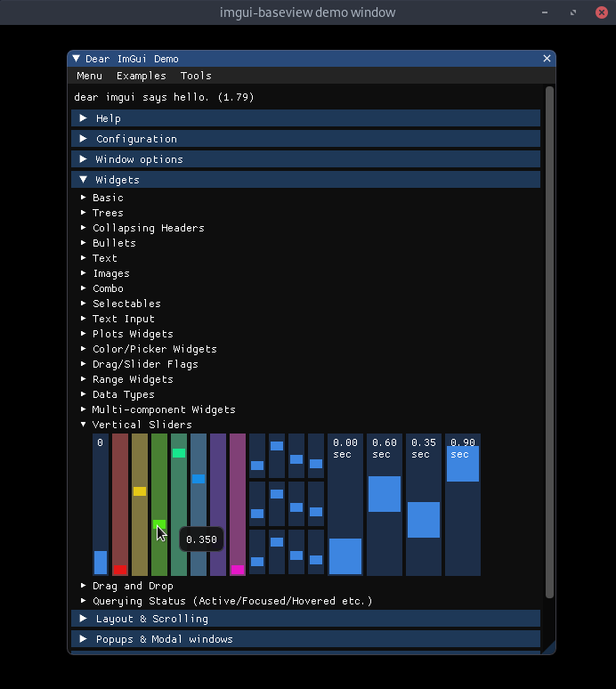
Task: Click the 0.90 sec vertical slider
Action: tap(463, 505)
